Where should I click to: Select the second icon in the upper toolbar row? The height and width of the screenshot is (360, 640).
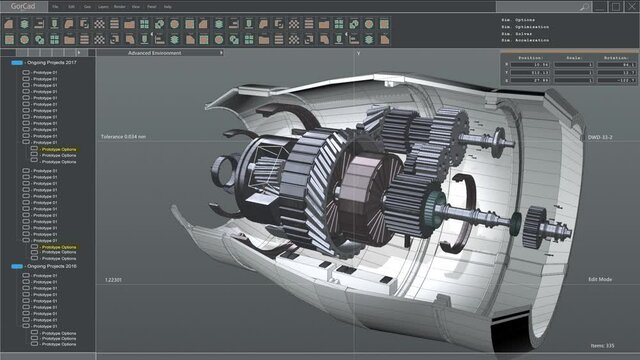click(x=24, y=24)
